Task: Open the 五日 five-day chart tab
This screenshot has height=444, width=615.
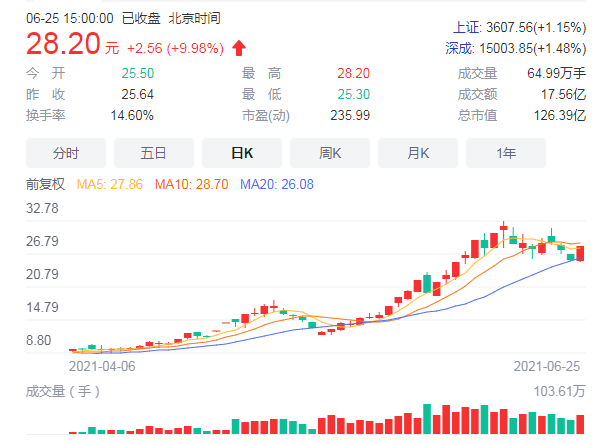Action: pyautogui.click(x=154, y=153)
